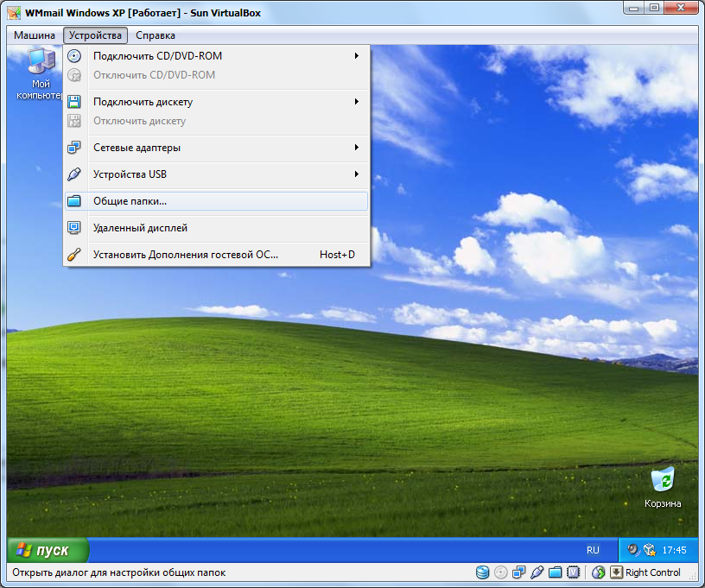Screen dimensions: 705x588
Task: Select Устройства USB menu entry
Action: click(216, 174)
